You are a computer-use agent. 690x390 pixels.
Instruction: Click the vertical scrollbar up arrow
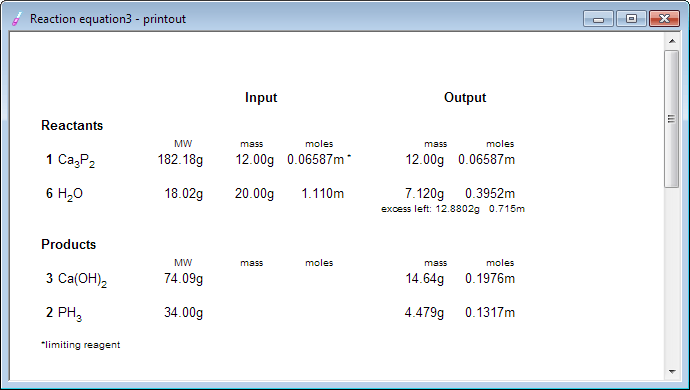point(672,41)
